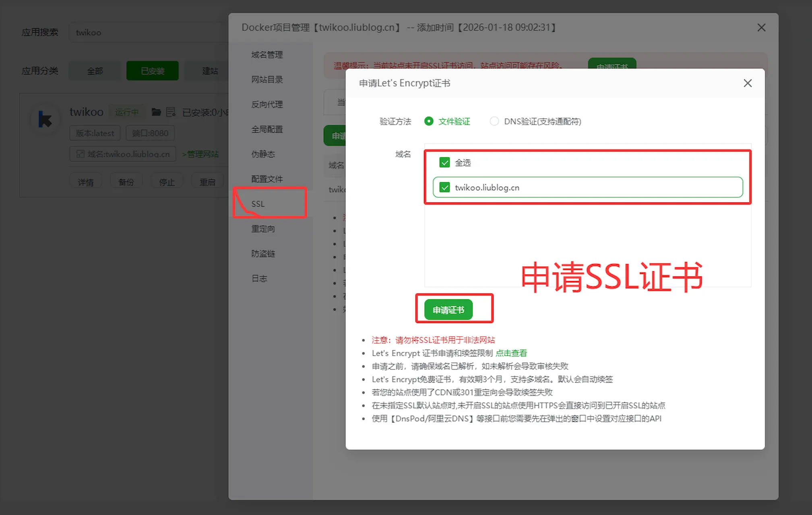Open the 域名管理 menu item
Viewport: 812px width, 515px height.
(x=267, y=55)
